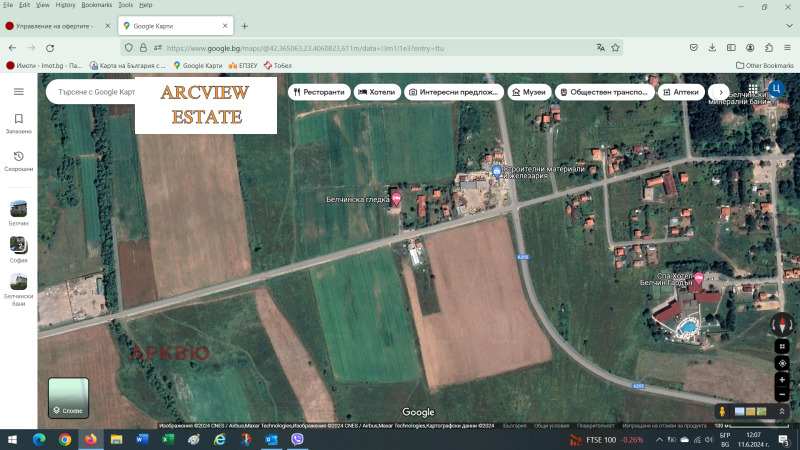The height and width of the screenshot is (450, 800).
Task: Filter map by Ресторанти chip
Action: point(320,92)
